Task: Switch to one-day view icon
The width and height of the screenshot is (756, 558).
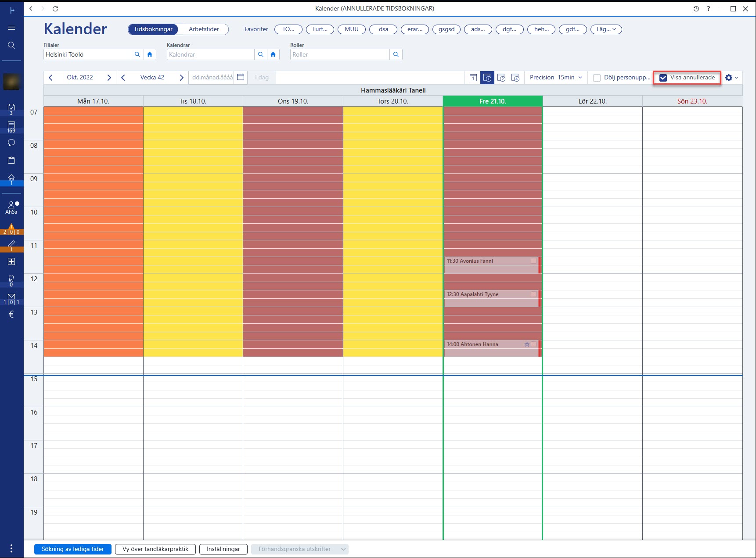Action: click(473, 78)
